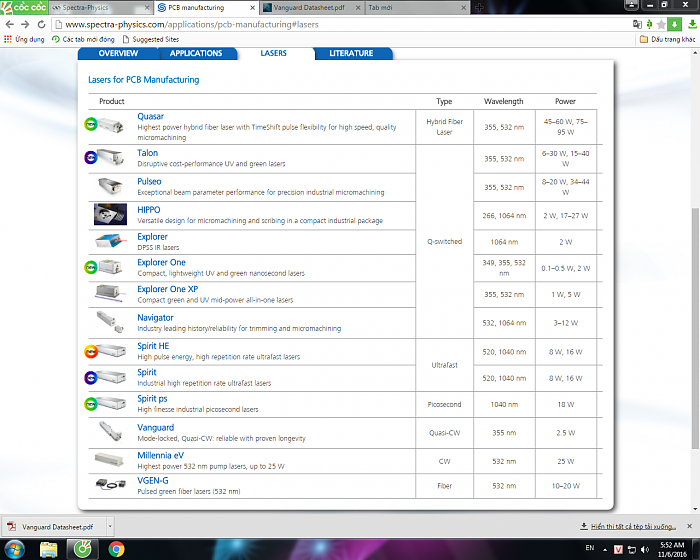Click the page vertical scrollbar
The image size is (700, 560).
point(695,328)
